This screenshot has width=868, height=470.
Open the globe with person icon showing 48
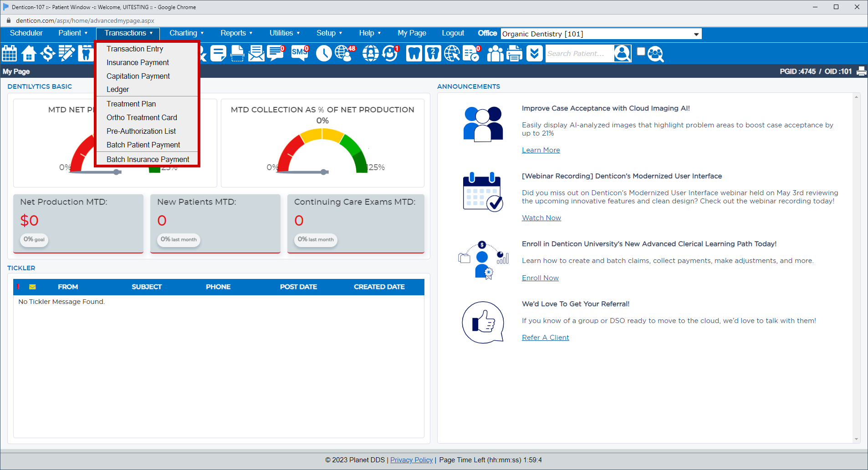[x=345, y=53]
